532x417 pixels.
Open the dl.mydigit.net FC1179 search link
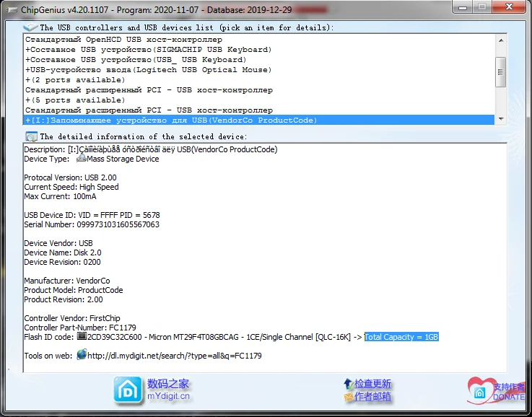point(175,356)
